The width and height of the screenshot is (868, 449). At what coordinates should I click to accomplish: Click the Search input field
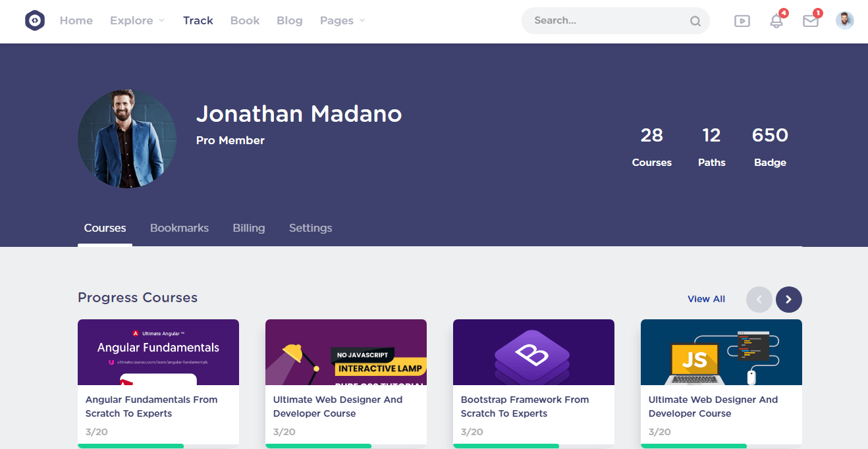[606, 20]
